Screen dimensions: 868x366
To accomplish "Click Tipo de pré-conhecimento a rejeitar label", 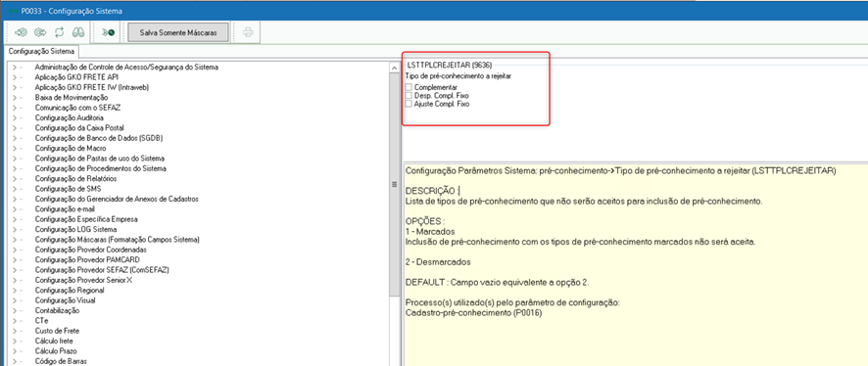I will 458,76.
